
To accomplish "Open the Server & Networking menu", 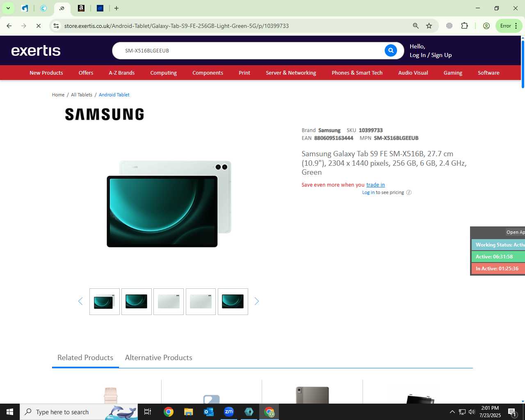I will [291, 73].
